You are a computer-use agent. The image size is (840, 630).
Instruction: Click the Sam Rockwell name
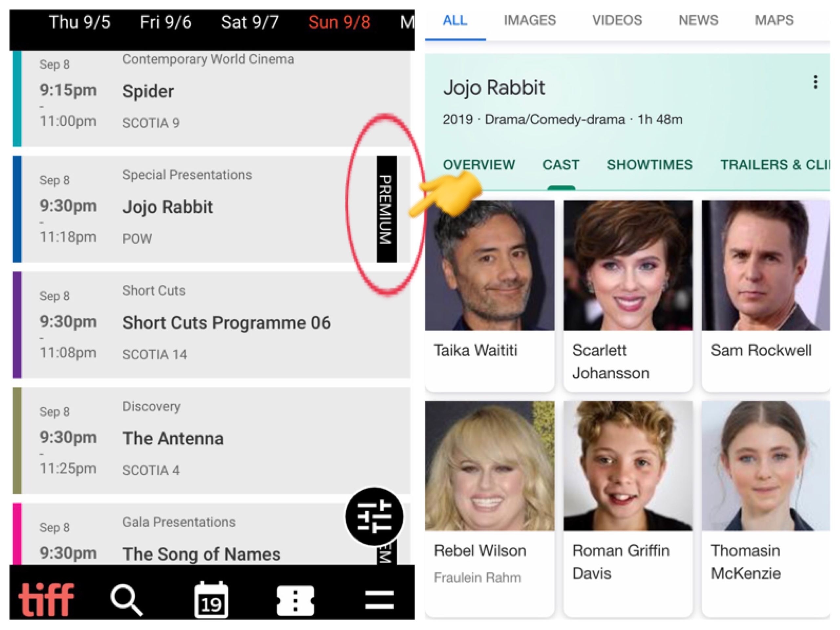point(761,350)
